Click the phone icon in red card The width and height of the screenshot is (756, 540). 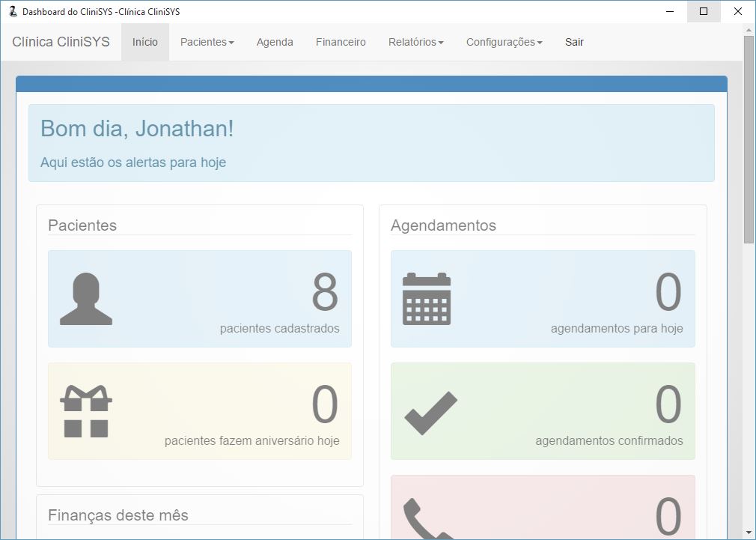coord(427,518)
